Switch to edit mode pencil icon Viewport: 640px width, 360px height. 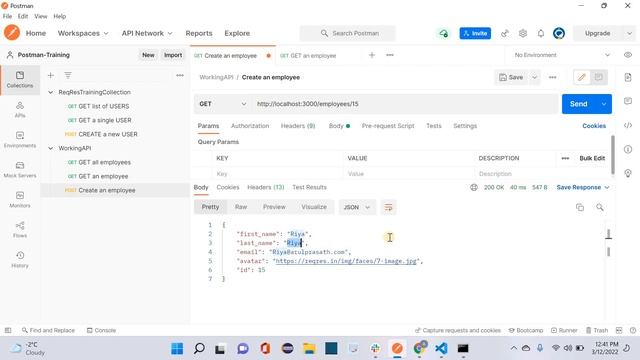[582, 77]
